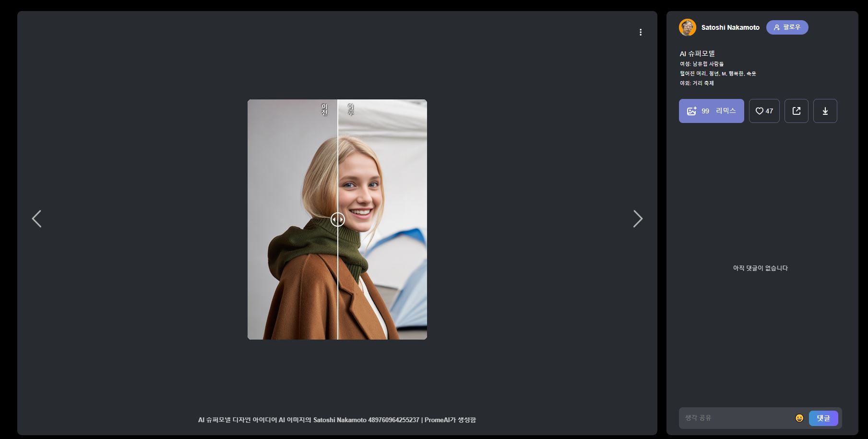Follow the creator with the 팔로우 button
This screenshot has width=868, height=439.
pos(787,27)
